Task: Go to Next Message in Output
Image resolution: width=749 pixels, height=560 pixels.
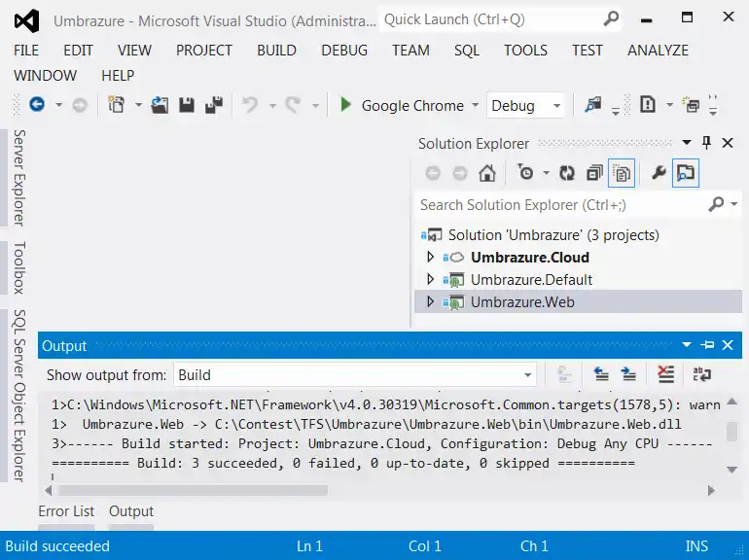Action: (x=628, y=374)
